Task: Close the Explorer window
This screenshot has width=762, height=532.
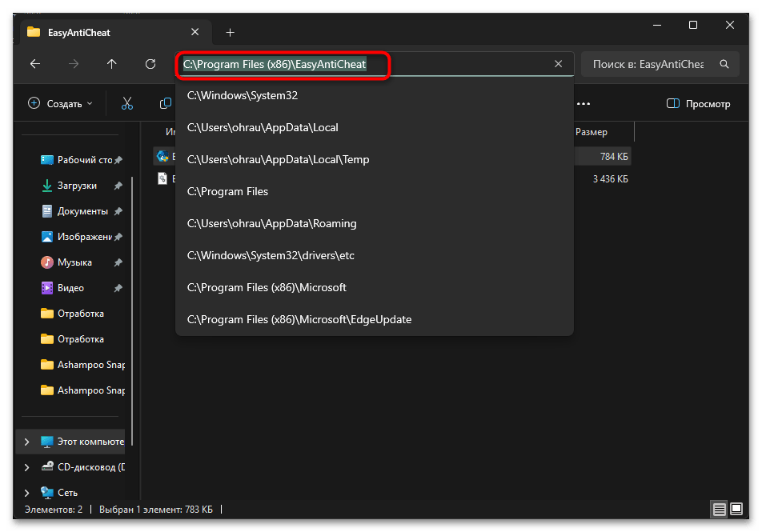Action: click(x=730, y=25)
